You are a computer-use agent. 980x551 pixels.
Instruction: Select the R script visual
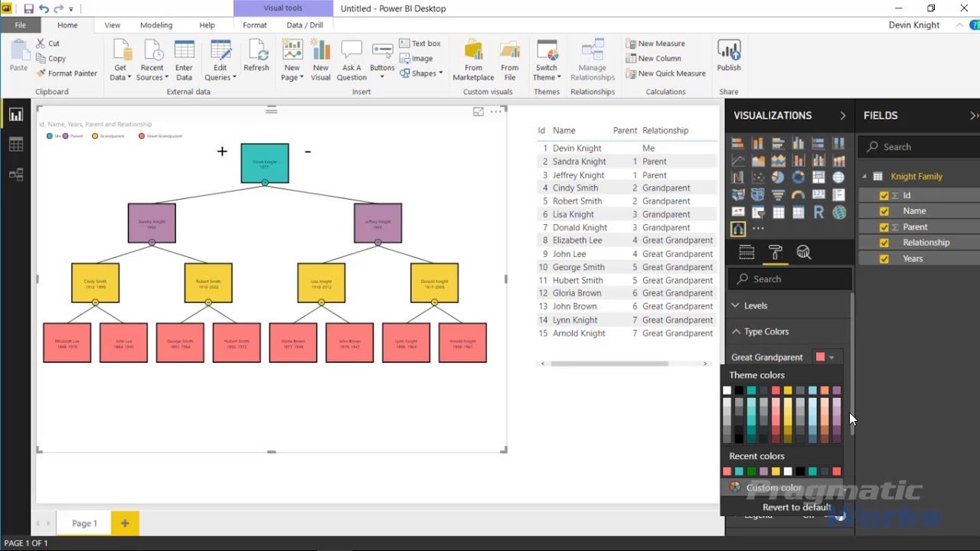pos(818,213)
